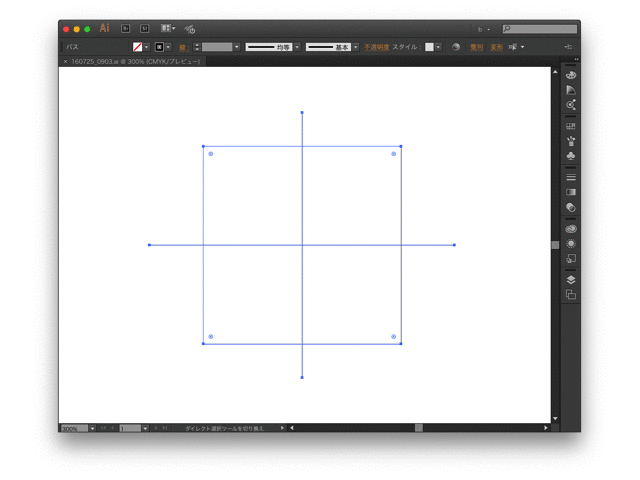The width and height of the screenshot is (640, 480).
Task: Go to the first artboard button
Action: (x=103, y=428)
